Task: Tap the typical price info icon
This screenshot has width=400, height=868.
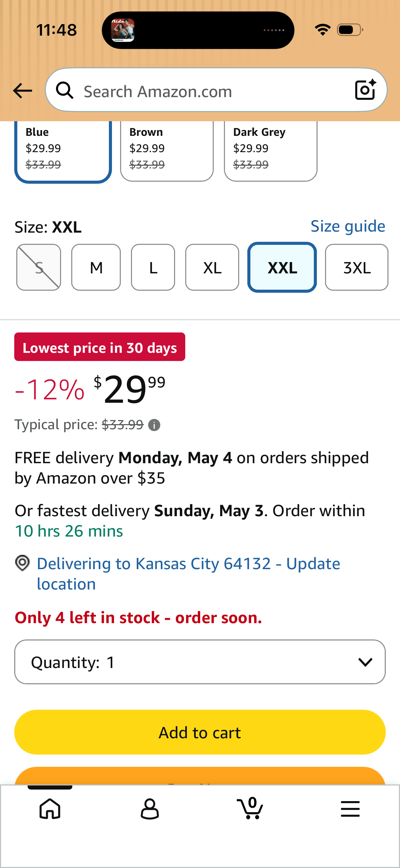Action: [154, 425]
